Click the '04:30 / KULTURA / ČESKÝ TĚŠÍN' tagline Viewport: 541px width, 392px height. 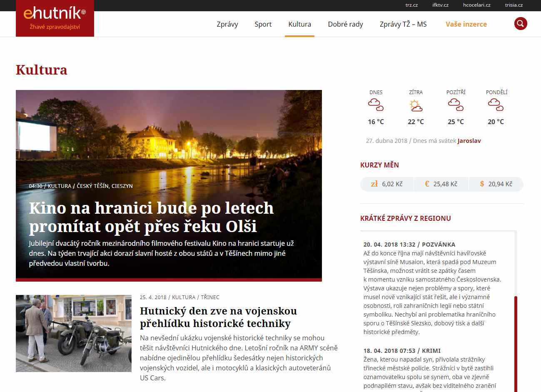pos(81,186)
